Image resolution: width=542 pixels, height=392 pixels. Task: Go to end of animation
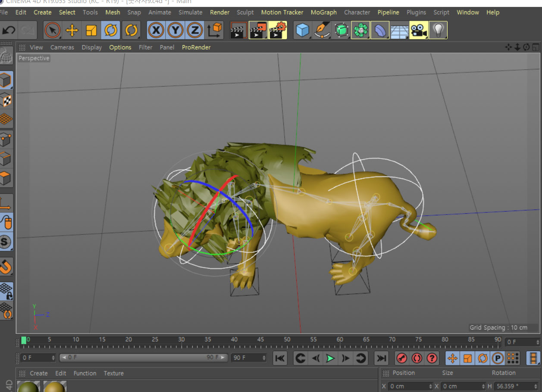[x=381, y=358]
